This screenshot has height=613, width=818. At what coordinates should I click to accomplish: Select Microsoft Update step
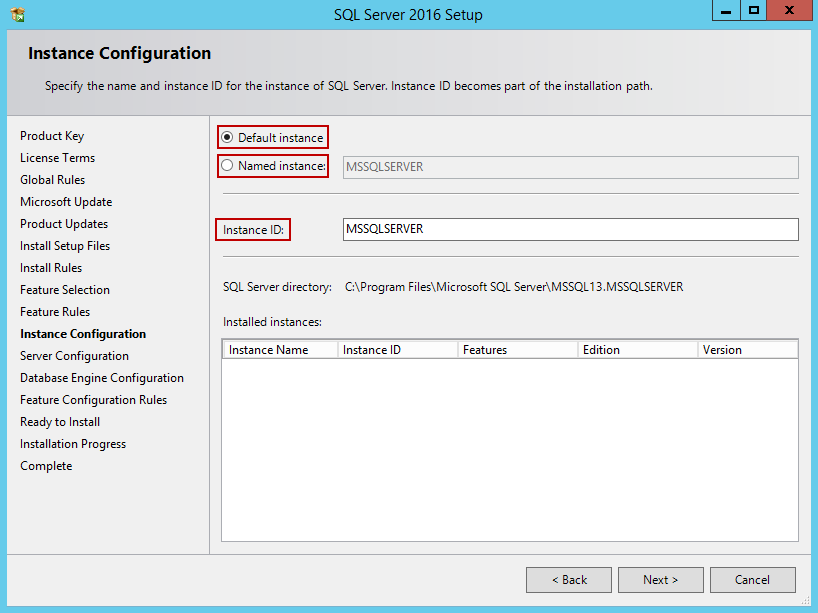[x=66, y=201]
